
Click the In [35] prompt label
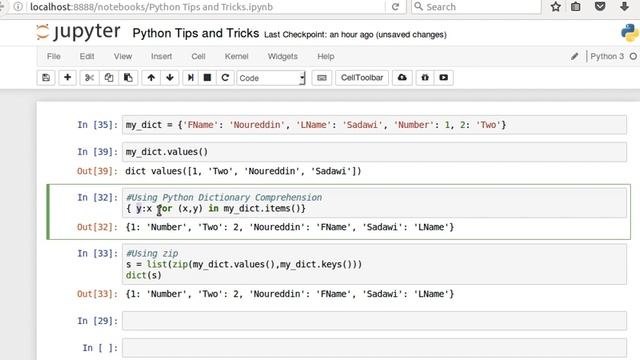click(x=97, y=125)
